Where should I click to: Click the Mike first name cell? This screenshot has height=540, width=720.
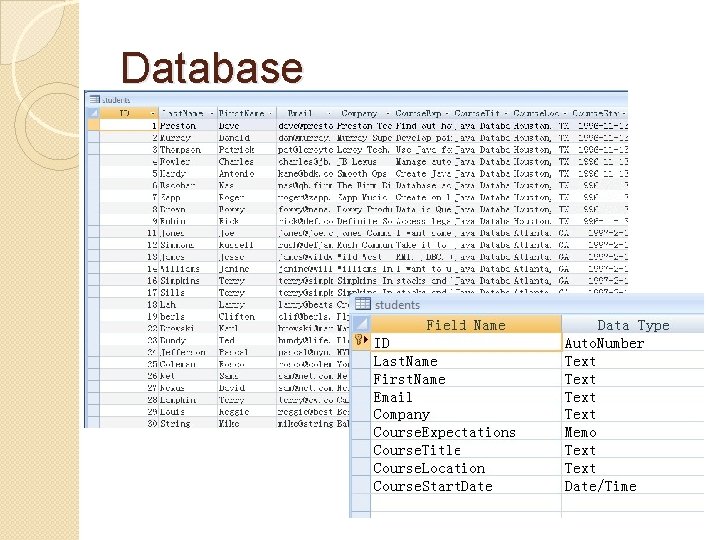point(247,423)
